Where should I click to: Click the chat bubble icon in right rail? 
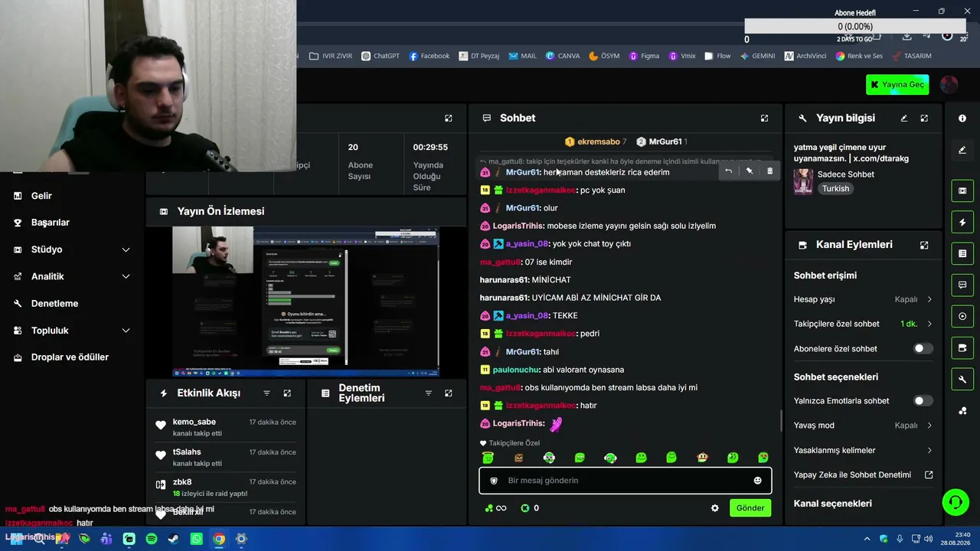(x=962, y=285)
